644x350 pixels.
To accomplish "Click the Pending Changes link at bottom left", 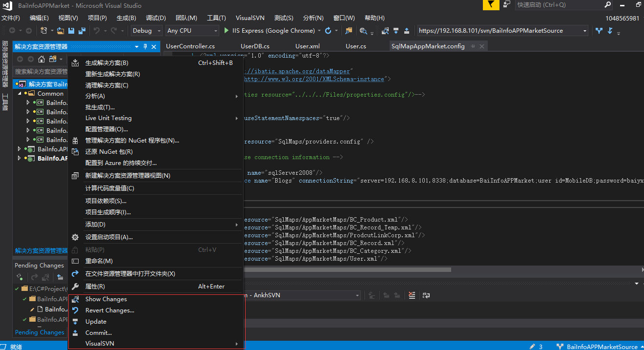I will coord(40,332).
